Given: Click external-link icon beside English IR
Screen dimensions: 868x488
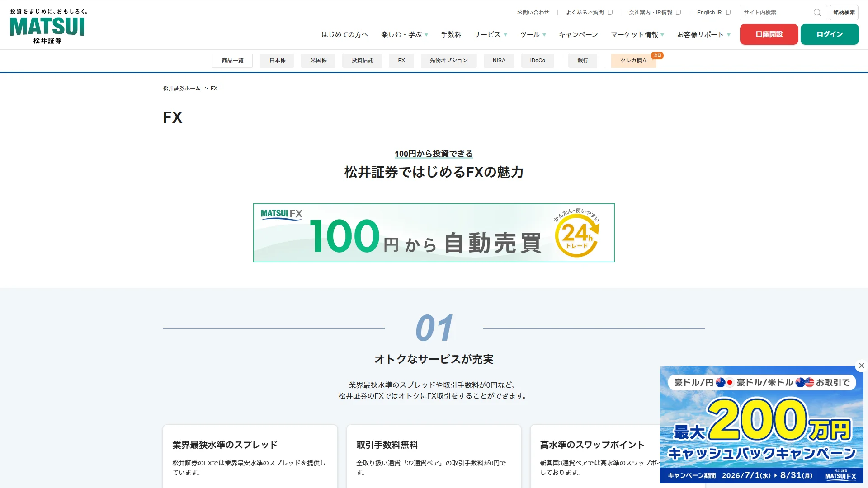Looking at the screenshot, I should click(728, 13).
